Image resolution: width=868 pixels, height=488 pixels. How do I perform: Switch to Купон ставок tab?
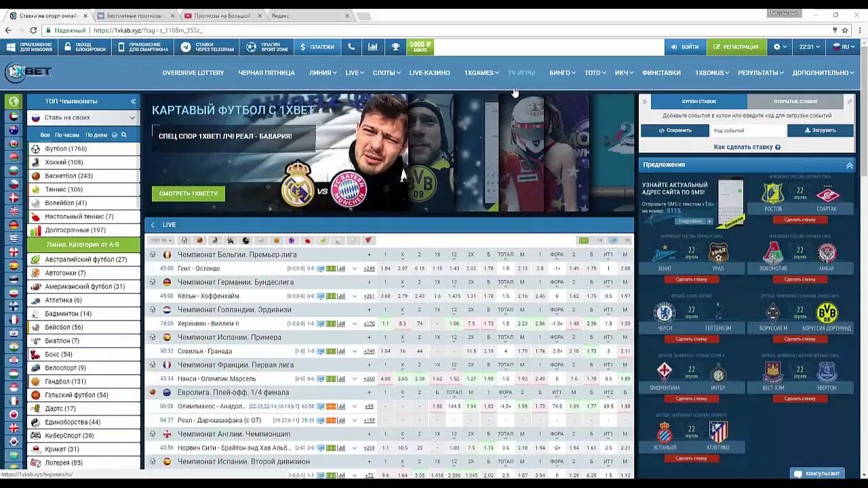pyautogui.click(x=698, y=101)
